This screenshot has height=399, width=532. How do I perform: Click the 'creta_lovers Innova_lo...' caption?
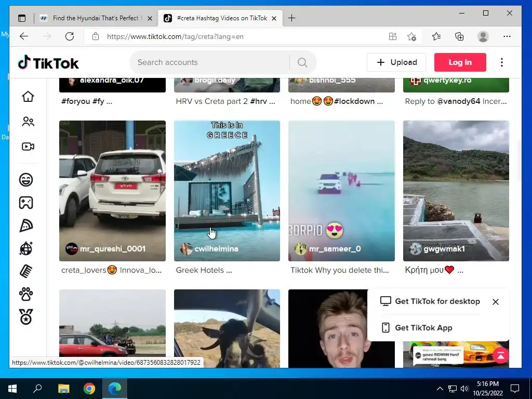pyautogui.click(x=111, y=270)
